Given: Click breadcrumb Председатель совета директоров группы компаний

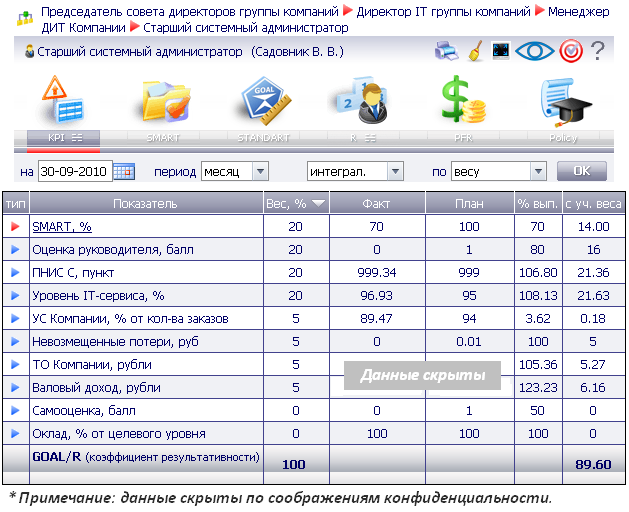Looking at the screenshot, I should point(190,12).
